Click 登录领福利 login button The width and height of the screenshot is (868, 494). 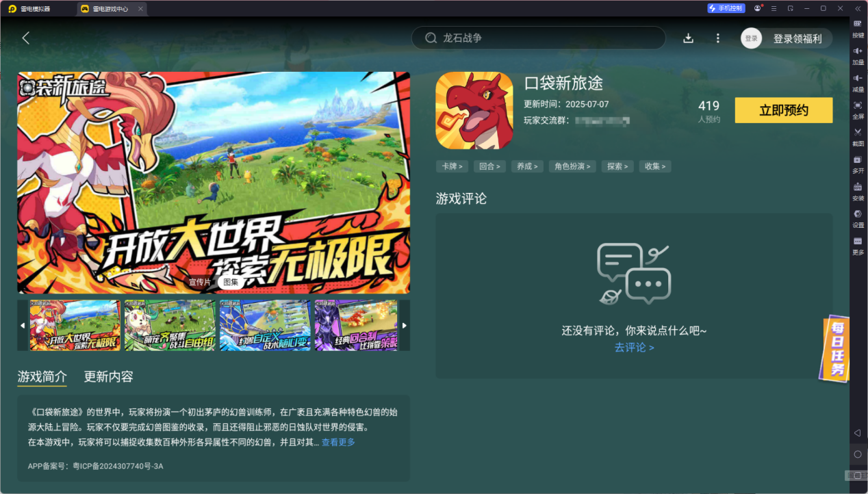[797, 39]
